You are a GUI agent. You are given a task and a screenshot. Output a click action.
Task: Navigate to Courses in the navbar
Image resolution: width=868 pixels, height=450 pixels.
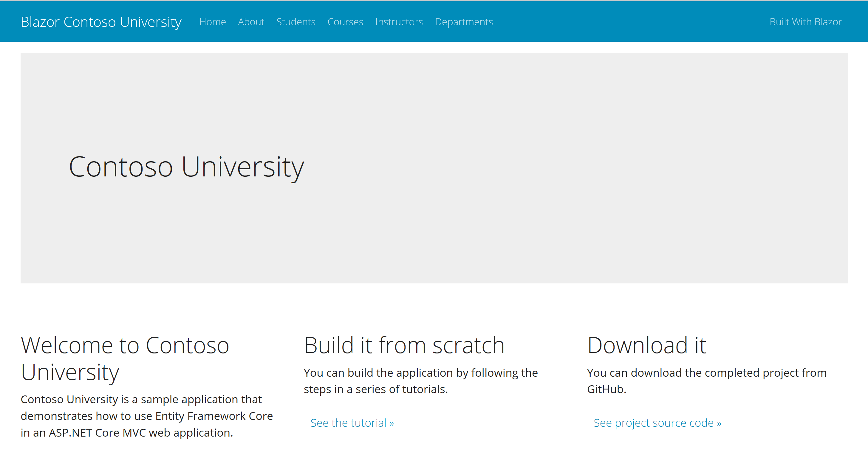pos(345,22)
